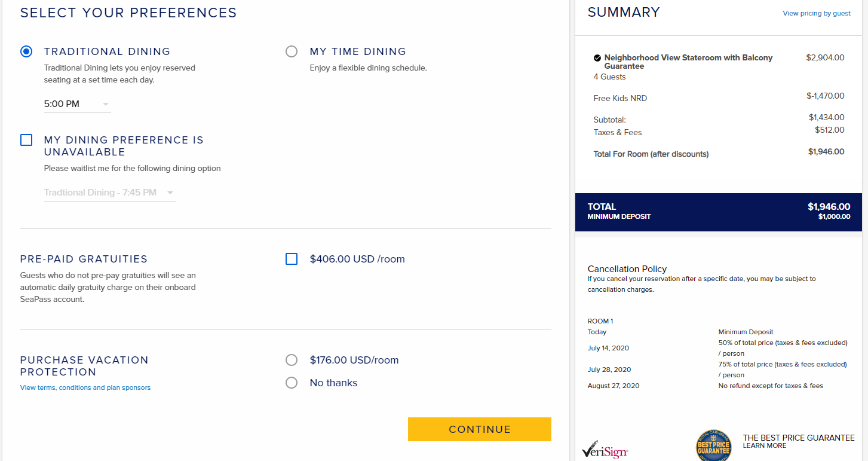Click The Best Price Guarantee heading text
The width and height of the screenshot is (868, 461).
(x=799, y=438)
